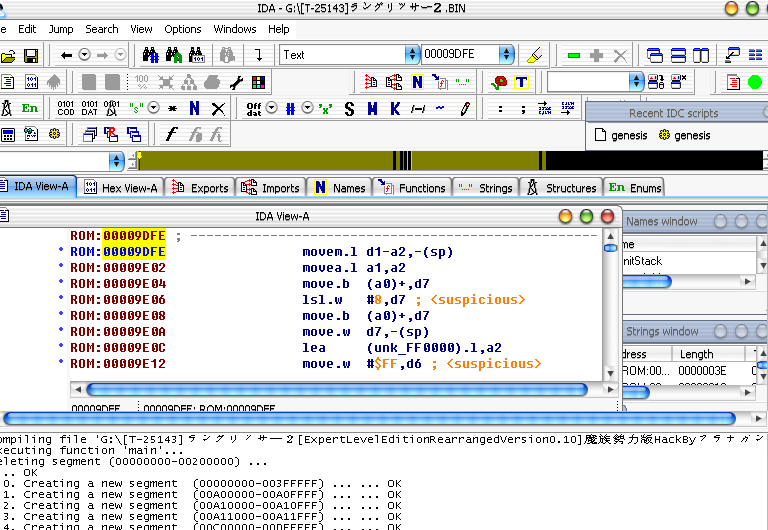Click the semicolon repeatable comment icon
The height and width of the screenshot is (530, 768).
click(523, 109)
